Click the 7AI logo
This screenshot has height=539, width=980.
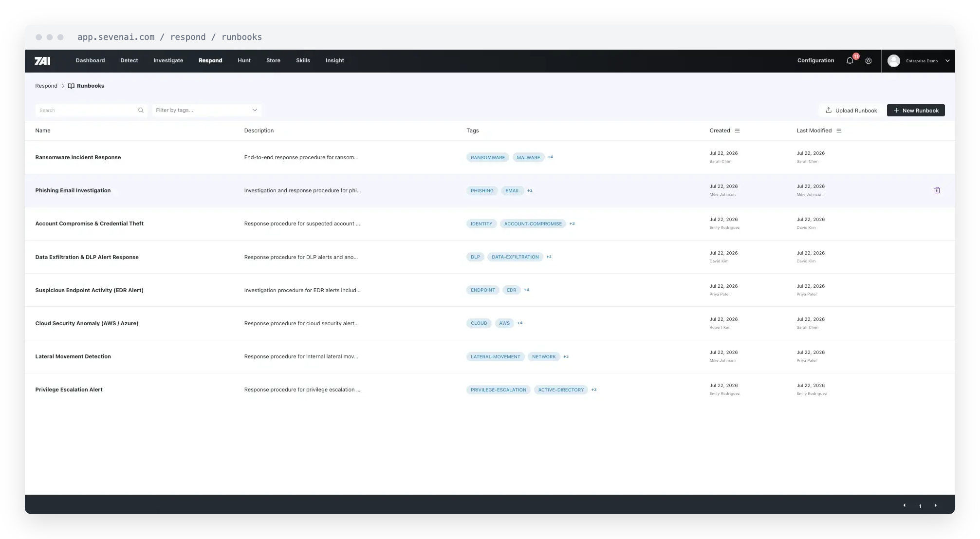point(42,61)
